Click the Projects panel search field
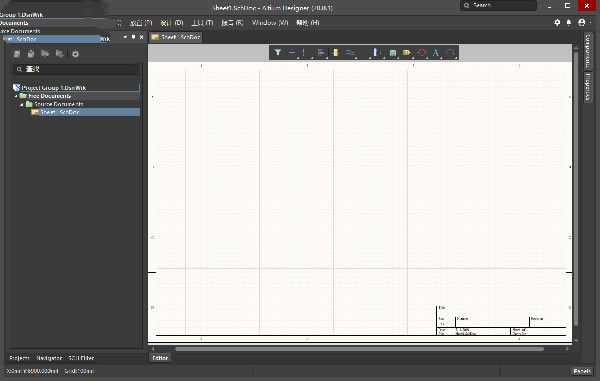Screen dimensions: 600x381 coord(75,69)
